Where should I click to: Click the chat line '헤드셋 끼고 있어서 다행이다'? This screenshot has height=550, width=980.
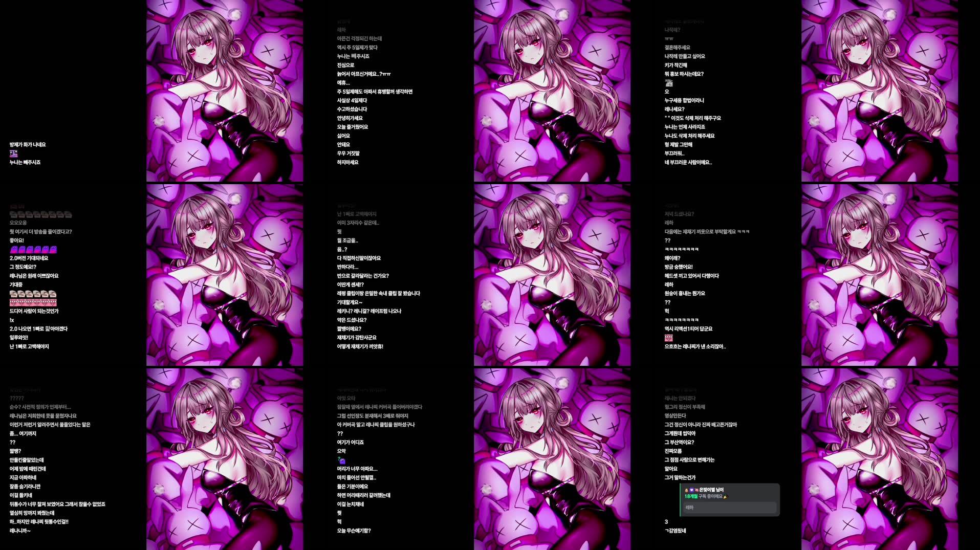(x=692, y=276)
